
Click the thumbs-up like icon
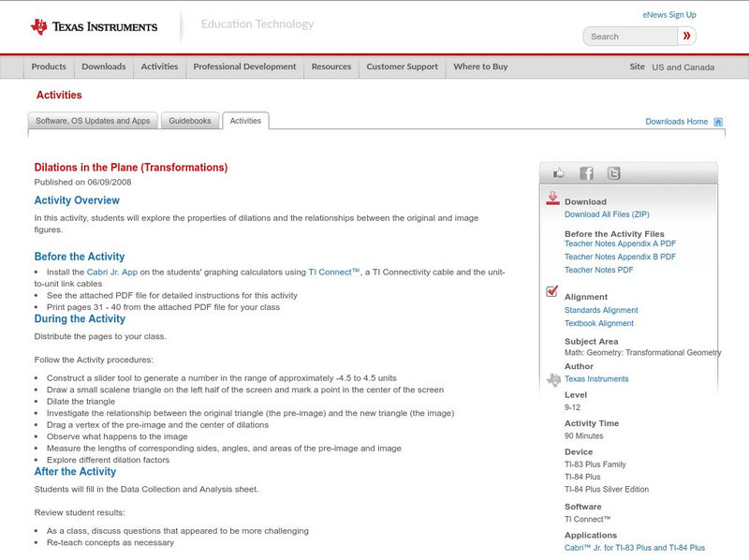point(558,173)
